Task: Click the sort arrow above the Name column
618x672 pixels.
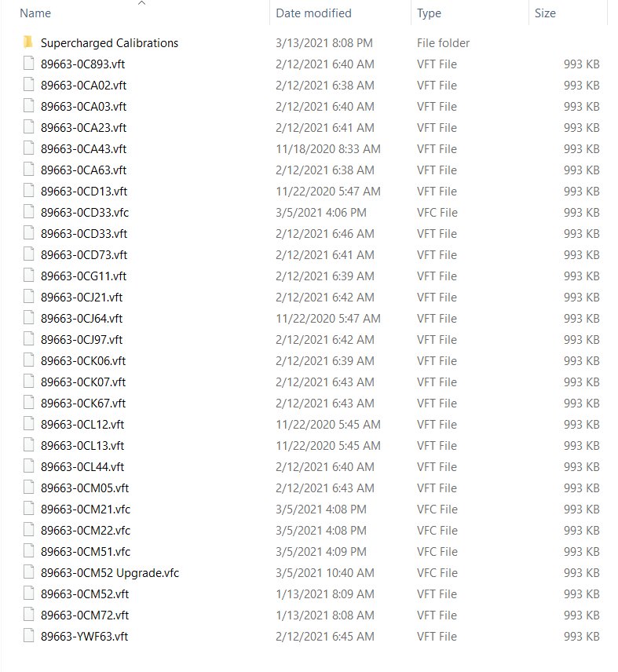Action: pos(142,3)
